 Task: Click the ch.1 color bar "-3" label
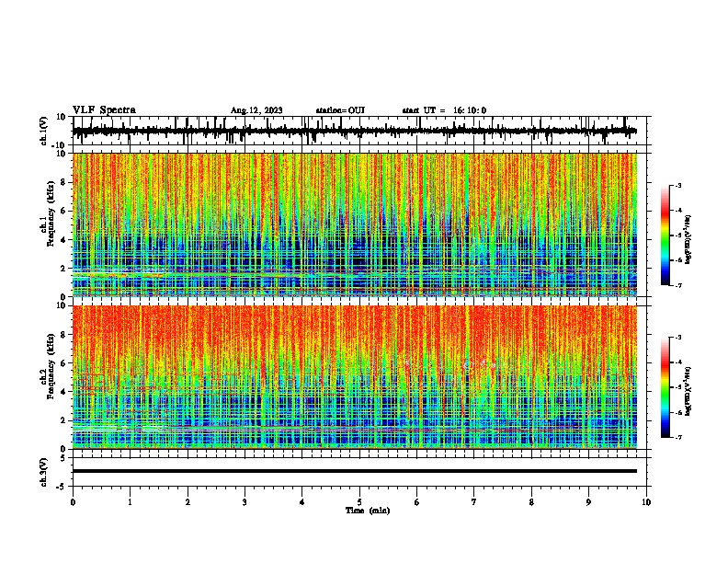678,185
